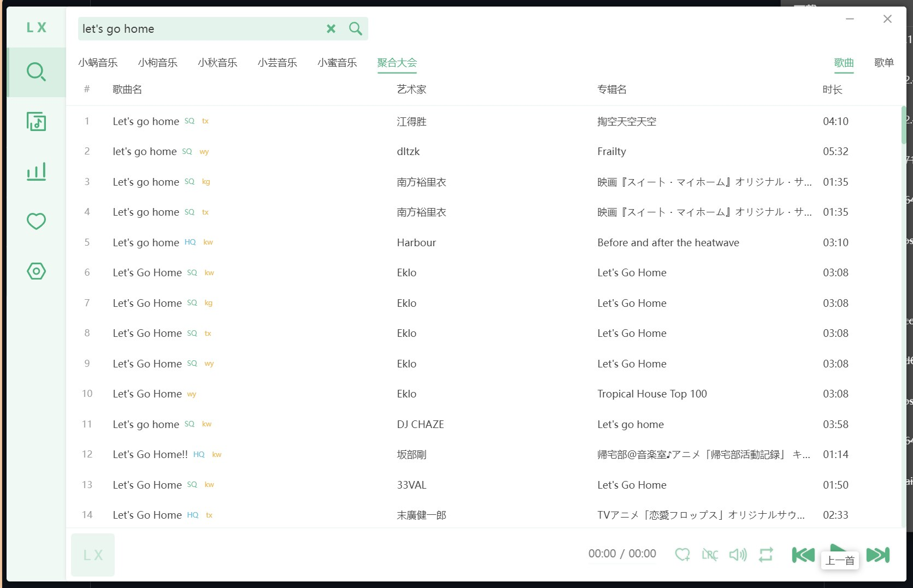This screenshot has height=588, width=913.
Task: Click the results list scrollbar
Action: coord(903,126)
